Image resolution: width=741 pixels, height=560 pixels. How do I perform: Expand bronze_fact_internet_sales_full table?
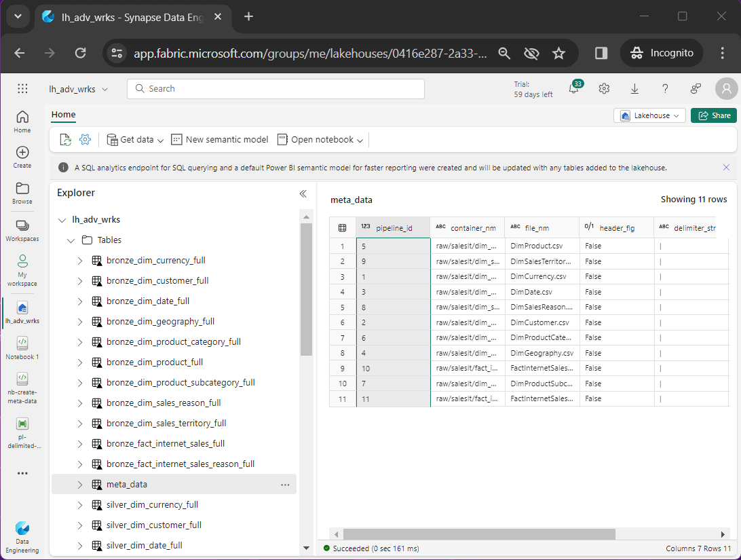pyautogui.click(x=80, y=443)
